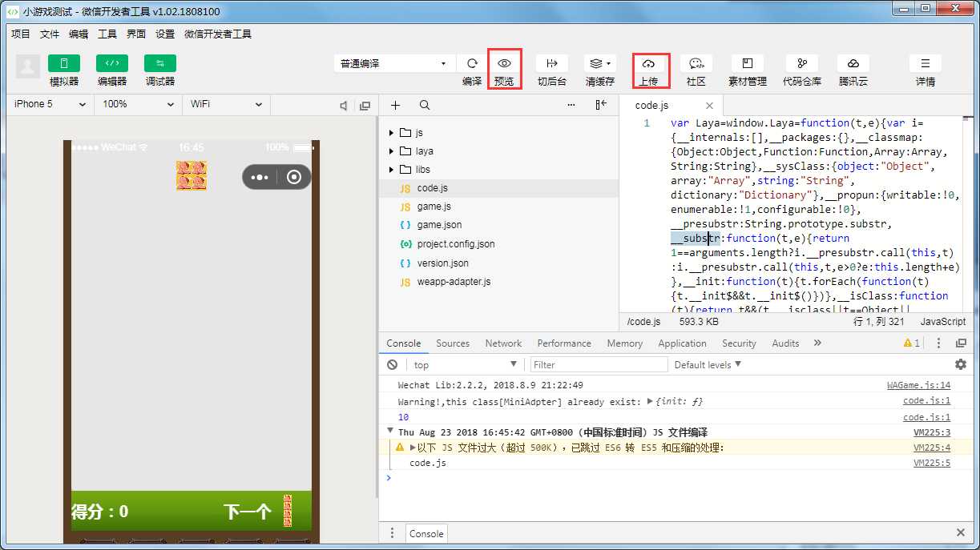Open the VM225:4 source link
The image size is (980, 550).
(932, 448)
